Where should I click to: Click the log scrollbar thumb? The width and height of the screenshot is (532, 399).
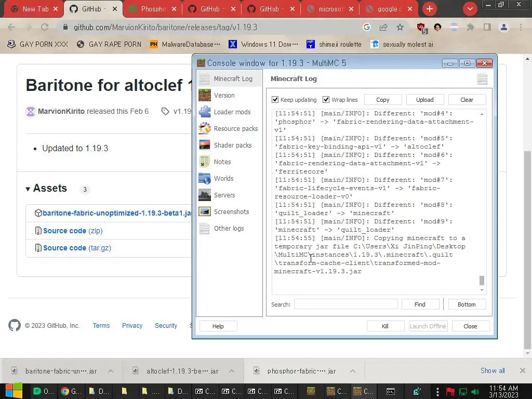pyautogui.click(x=482, y=280)
